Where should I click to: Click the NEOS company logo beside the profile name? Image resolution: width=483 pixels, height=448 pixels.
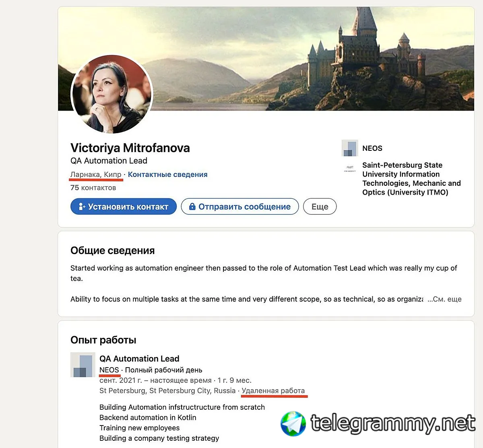click(350, 148)
